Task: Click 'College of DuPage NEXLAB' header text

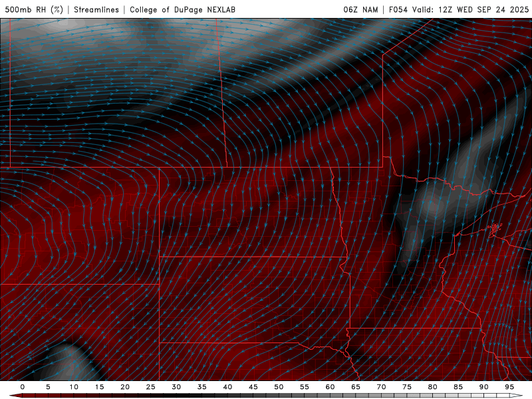Action: coord(182,9)
